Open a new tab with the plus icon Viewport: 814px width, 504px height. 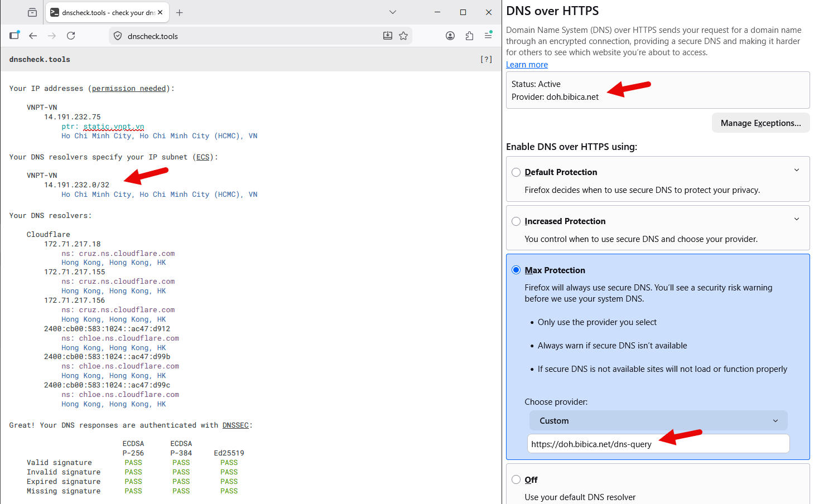click(179, 12)
